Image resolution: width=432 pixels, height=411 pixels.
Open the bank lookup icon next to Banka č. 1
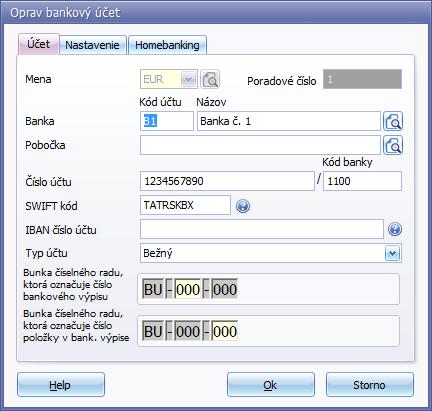(x=393, y=121)
